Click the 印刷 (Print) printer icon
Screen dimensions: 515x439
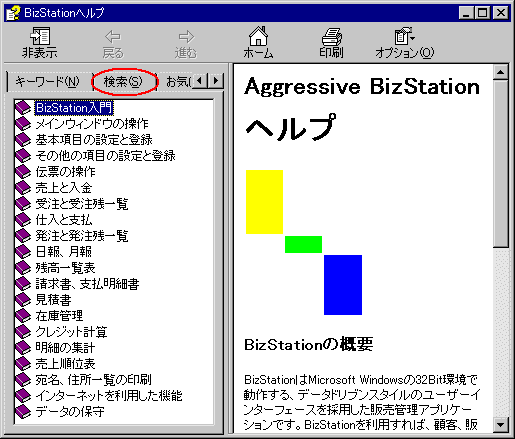(331, 36)
